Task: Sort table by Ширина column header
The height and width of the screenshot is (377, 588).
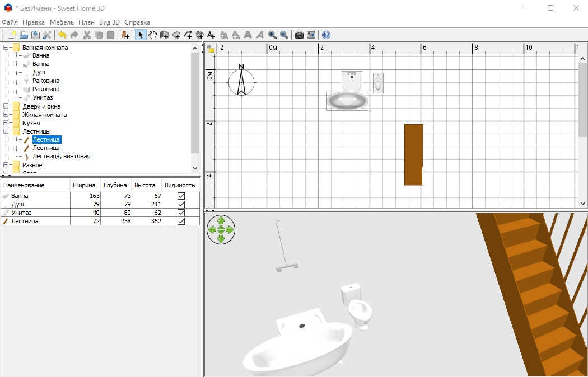Action: pyautogui.click(x=83, y=185)
